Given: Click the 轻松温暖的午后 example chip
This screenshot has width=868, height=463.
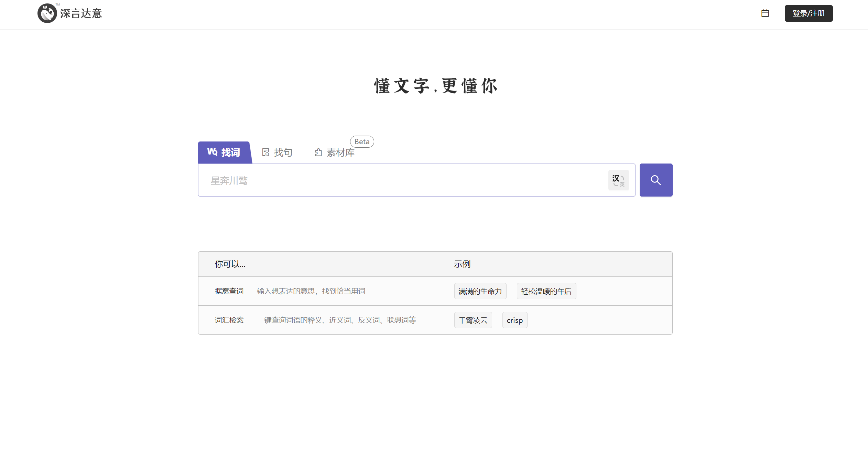Looking at the screenshot, I should [546, 291].
